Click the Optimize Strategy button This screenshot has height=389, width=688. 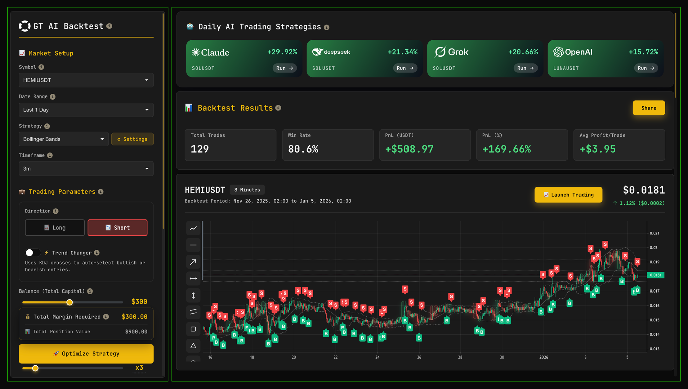pos(86,353)
